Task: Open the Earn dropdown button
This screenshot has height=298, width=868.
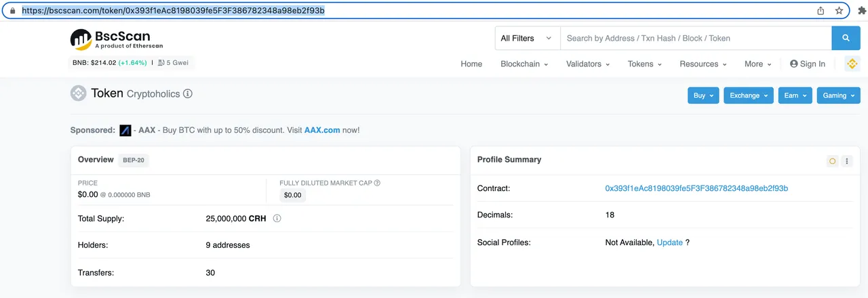Action: pos(795,95)
